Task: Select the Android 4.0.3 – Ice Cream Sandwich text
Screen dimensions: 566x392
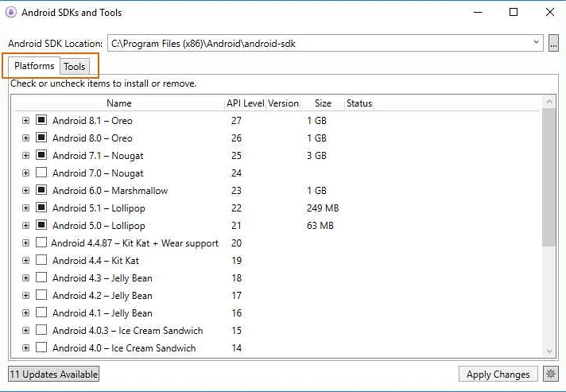Action: pyautogui.click(x=128, y=331)
